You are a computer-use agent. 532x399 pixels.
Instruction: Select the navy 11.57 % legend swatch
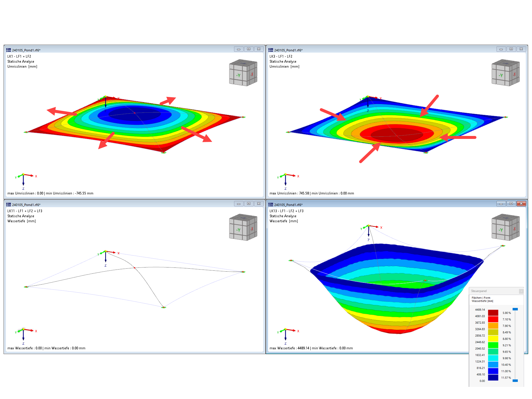(x=493, y=378)
